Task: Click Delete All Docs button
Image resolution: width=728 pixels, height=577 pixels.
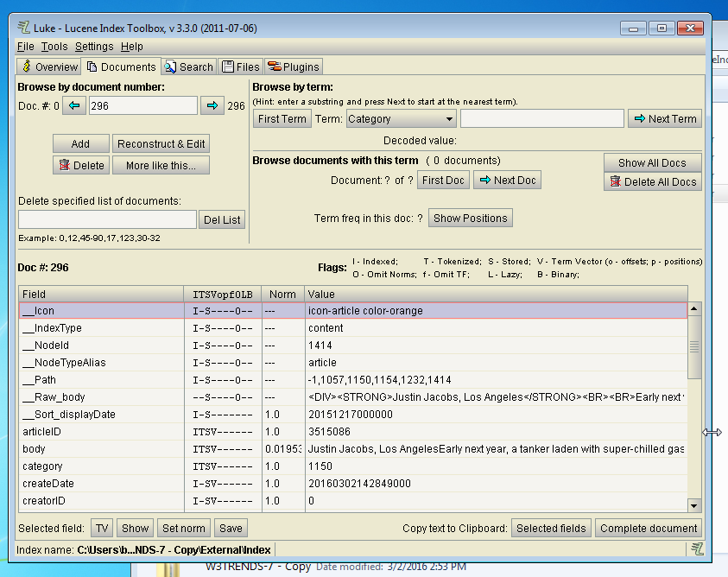Action: click(652, 181)
